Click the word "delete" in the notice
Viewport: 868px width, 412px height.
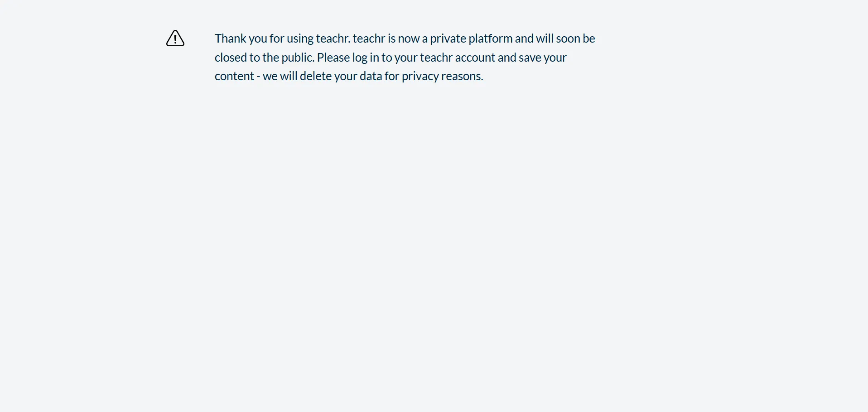click(x=316, y=76)
